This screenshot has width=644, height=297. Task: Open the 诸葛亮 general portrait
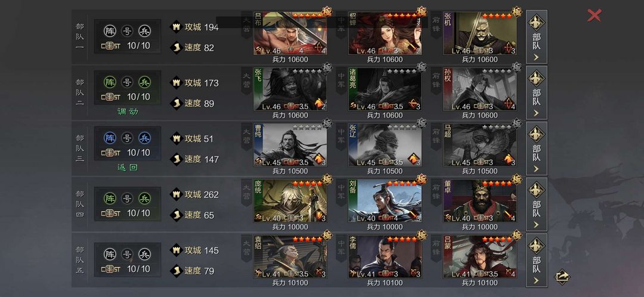click(x=385, y=89)
